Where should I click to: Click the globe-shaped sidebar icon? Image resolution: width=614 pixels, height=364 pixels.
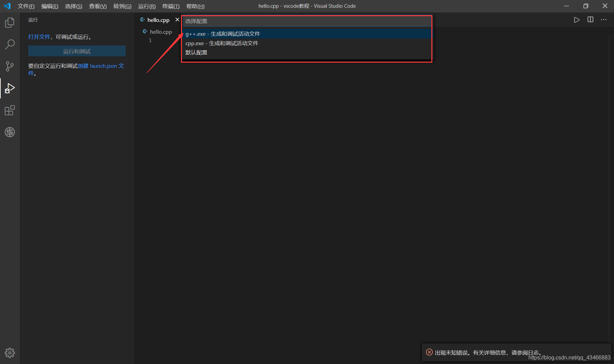coord(9,132)
